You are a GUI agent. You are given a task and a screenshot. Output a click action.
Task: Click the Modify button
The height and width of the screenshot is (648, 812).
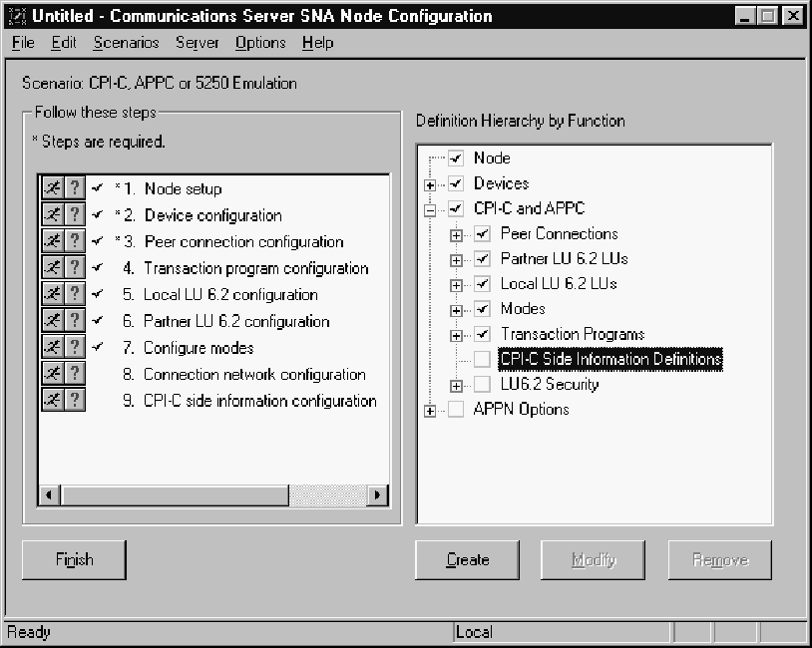pyautogui.click(x=594, y=560)
